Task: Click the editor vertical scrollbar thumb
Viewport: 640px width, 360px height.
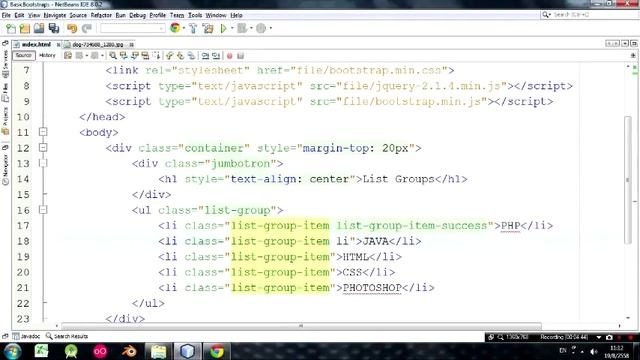Action: [628, 180]
